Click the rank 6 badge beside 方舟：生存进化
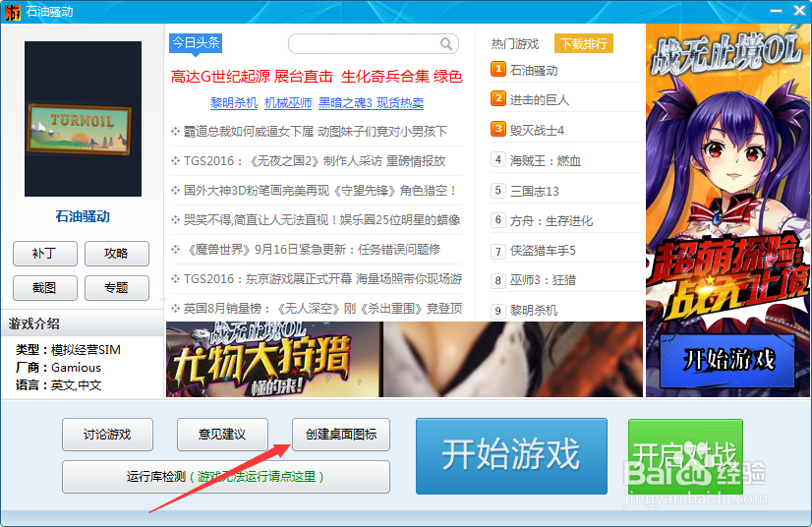The height and width of the screenshot is (527, 812). (x=498, y=219)
